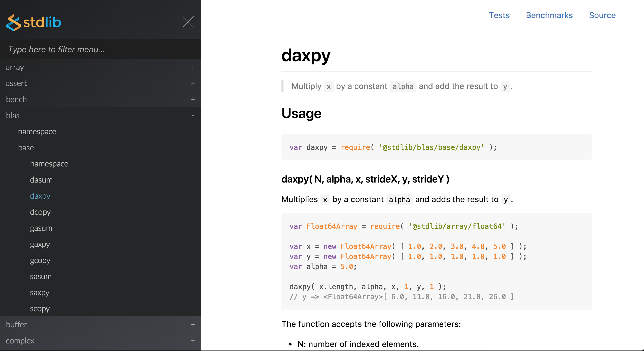Image resolution: width=644 pixels, height=351 pixels.
Task: Click the menu filter input field
Action: point(100,49)
